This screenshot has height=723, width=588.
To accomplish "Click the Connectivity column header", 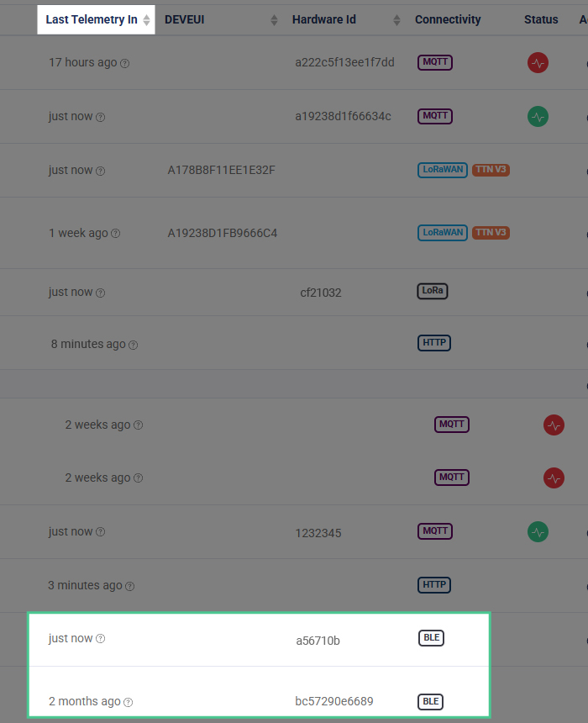I will (x=448, y=19).
